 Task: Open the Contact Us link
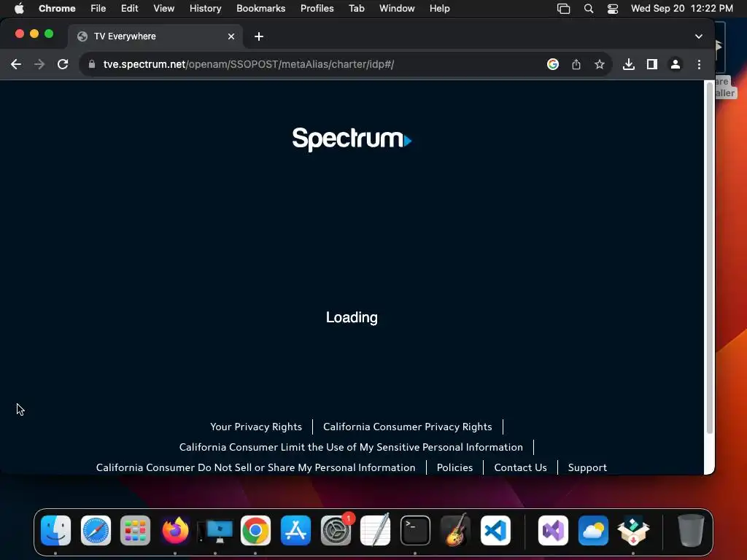tap(520, 467)
